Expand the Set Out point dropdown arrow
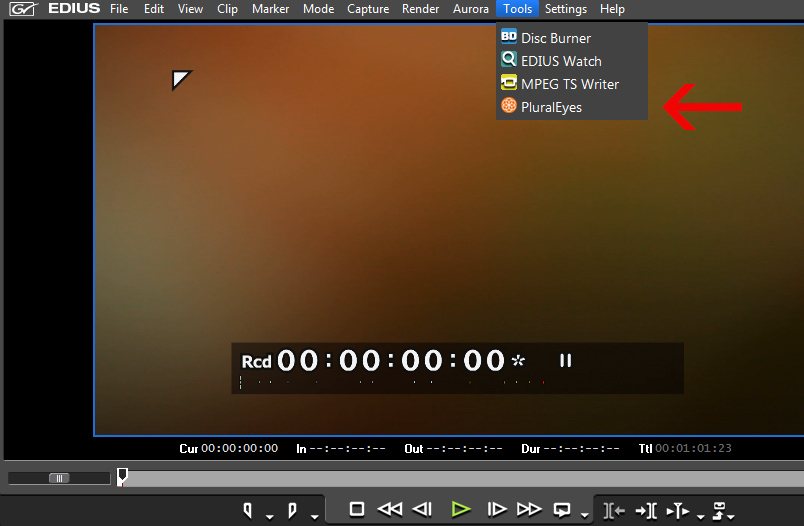Viewport: 804px width, 526px height. (x=313, y=516)
